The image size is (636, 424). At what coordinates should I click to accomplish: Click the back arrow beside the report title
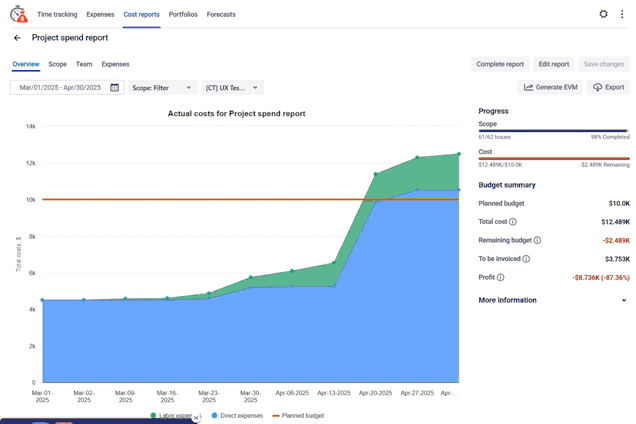17,38
